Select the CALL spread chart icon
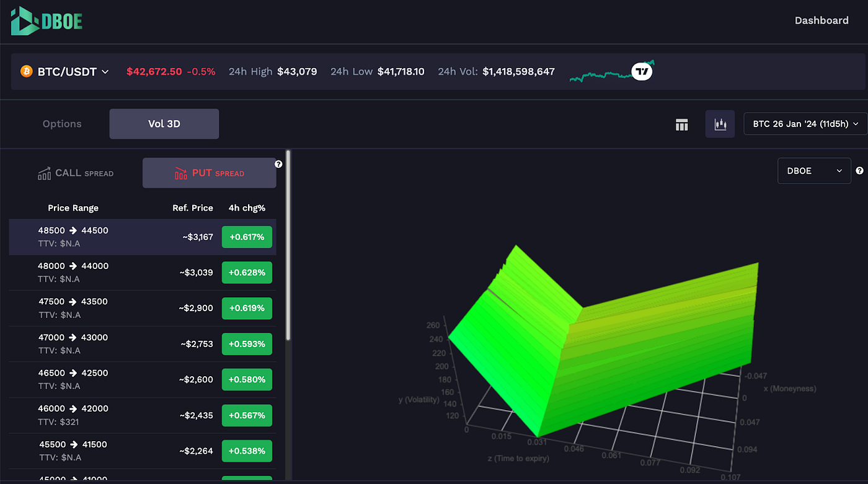 44,173
